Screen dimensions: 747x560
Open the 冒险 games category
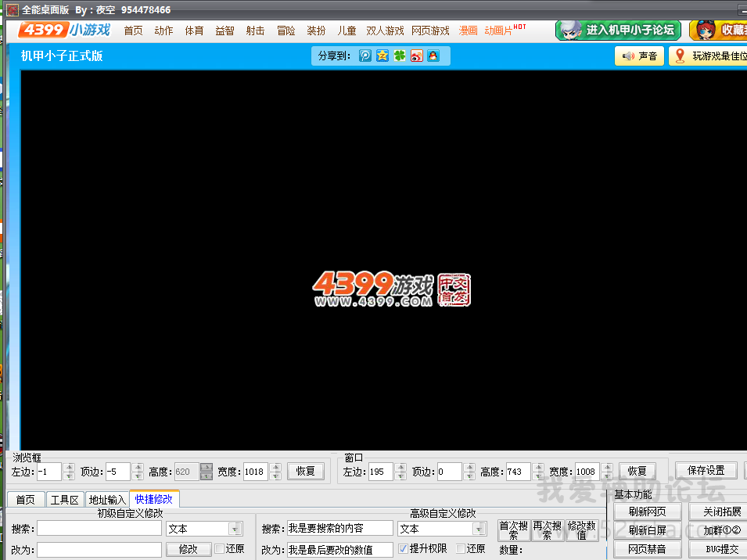(286, 31)
